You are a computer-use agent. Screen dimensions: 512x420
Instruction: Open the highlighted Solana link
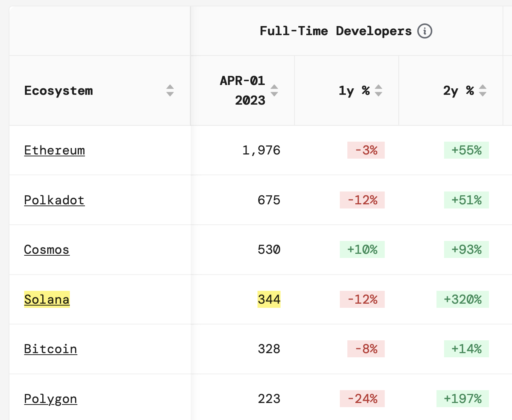[47, 300]
